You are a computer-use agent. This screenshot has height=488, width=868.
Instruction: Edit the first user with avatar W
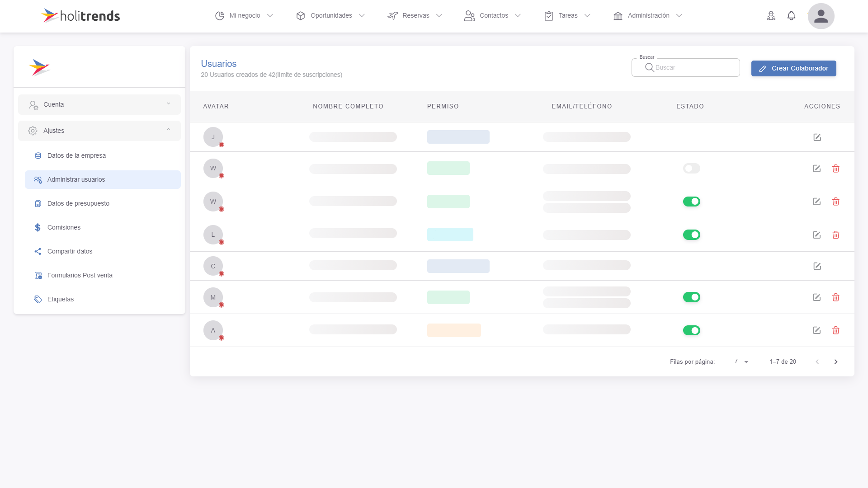[x=817, y=169]
